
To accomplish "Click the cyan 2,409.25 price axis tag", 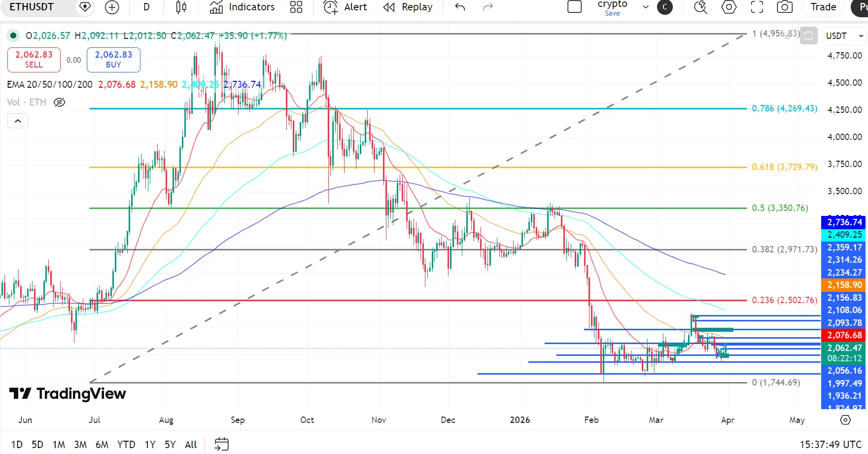I will click(x=843, y=235).
